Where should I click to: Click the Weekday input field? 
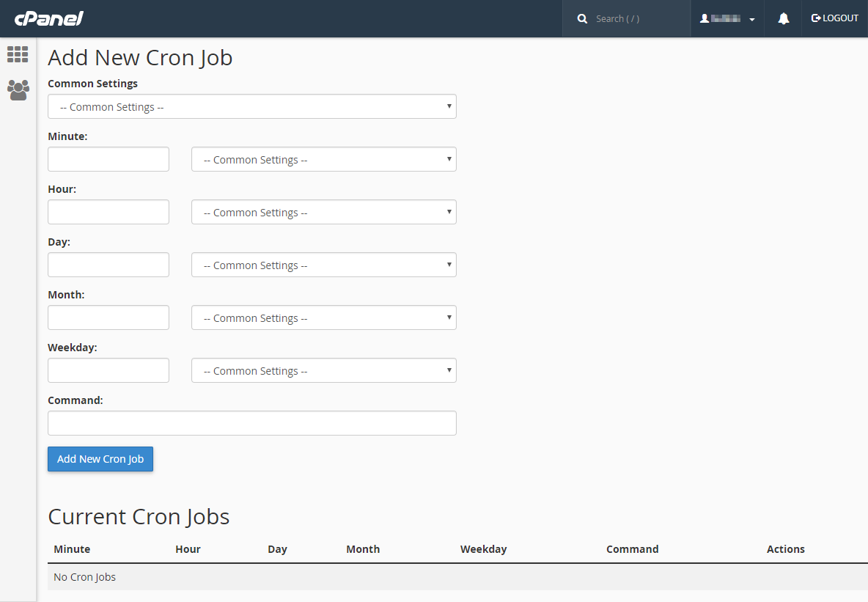click(108, 370)
